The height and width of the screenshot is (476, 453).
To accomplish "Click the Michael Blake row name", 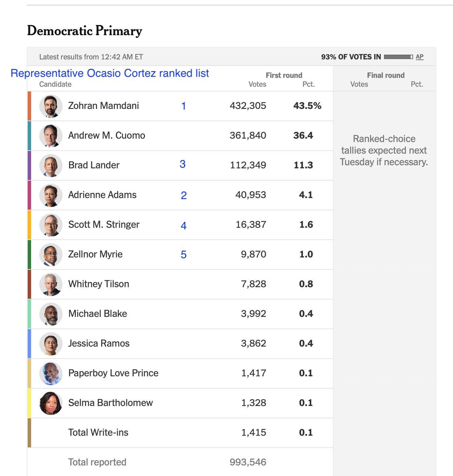I will [x=98, y=314].
